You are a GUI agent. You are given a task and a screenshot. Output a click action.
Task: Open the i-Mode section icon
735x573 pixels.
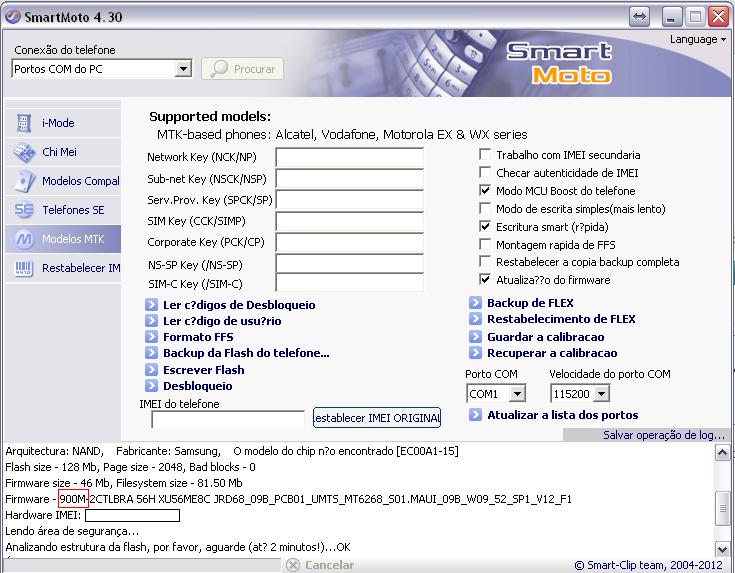point(23,123)
